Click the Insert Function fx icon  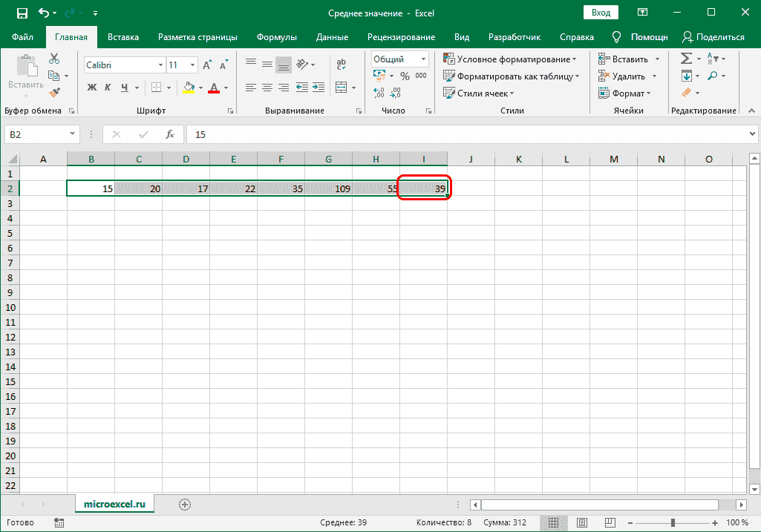click(x=170, y=134)
